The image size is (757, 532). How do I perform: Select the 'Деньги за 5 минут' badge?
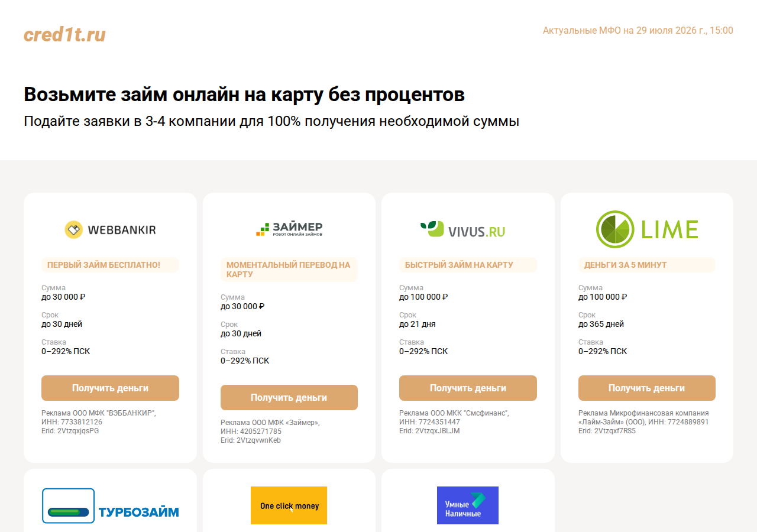point(647,265)
